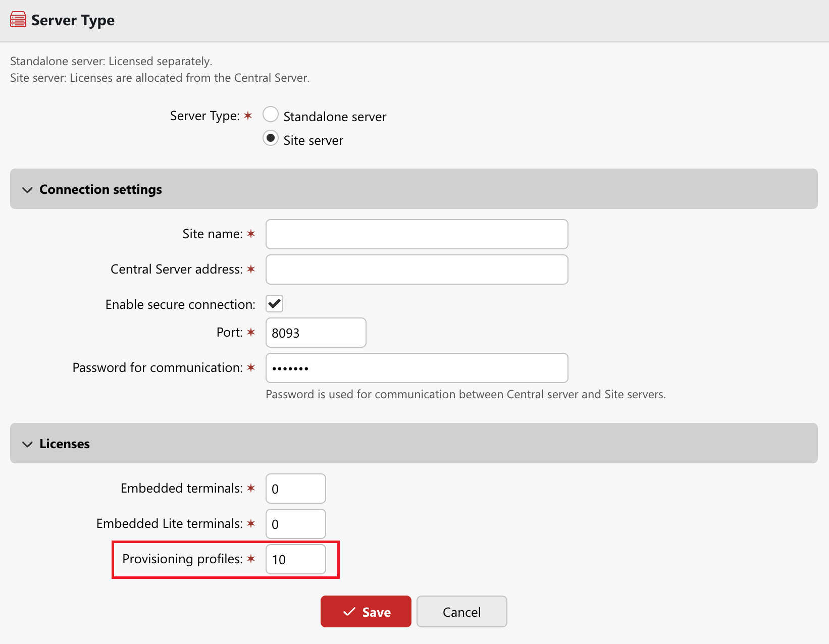Focus the Site name text field
This screenshot has height=644, width=829.
(x=417, y=234)
